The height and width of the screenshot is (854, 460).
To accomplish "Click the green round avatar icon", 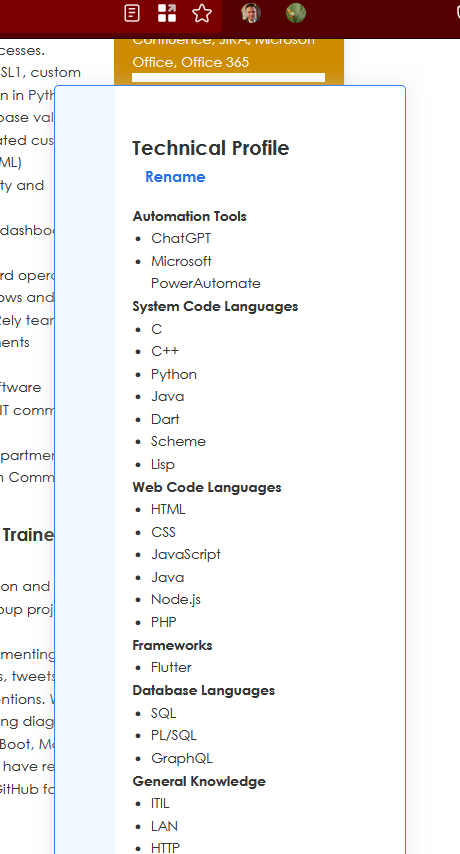I will [x=296, y=13].
